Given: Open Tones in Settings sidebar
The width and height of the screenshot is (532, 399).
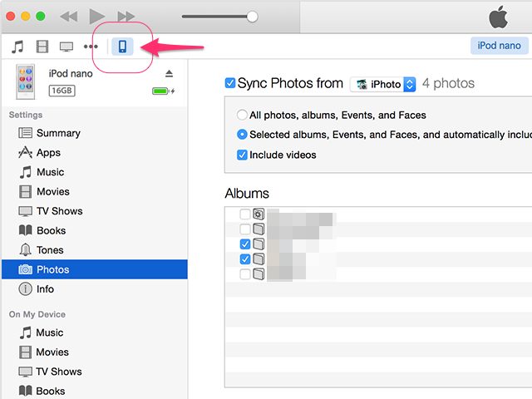Looking at the screenshot, I should pyautogui.click(x=94, y=250).
